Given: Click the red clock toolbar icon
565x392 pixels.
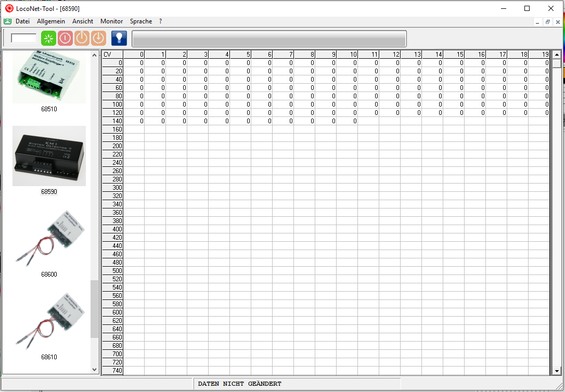Looking at the screenshot, I should pos(65,38).
